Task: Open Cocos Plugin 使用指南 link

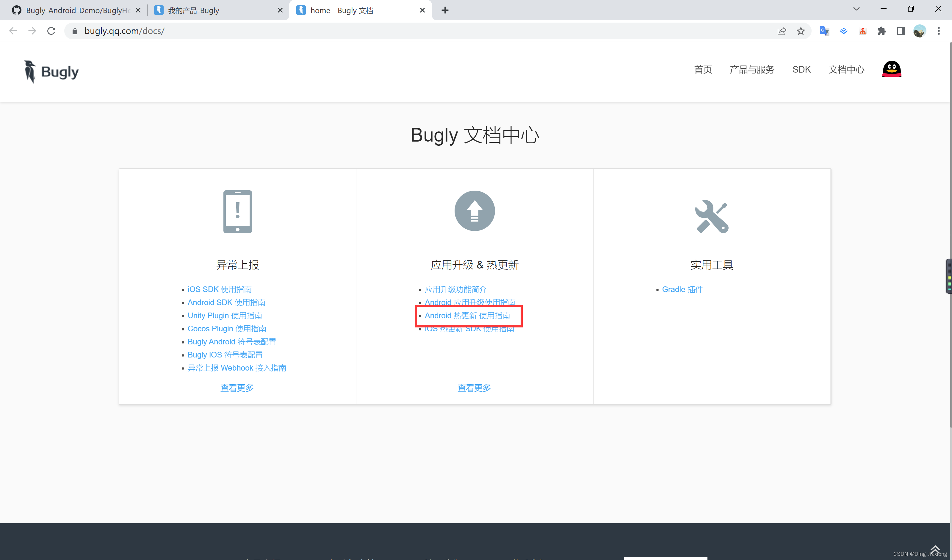Action: coord(227,329)
